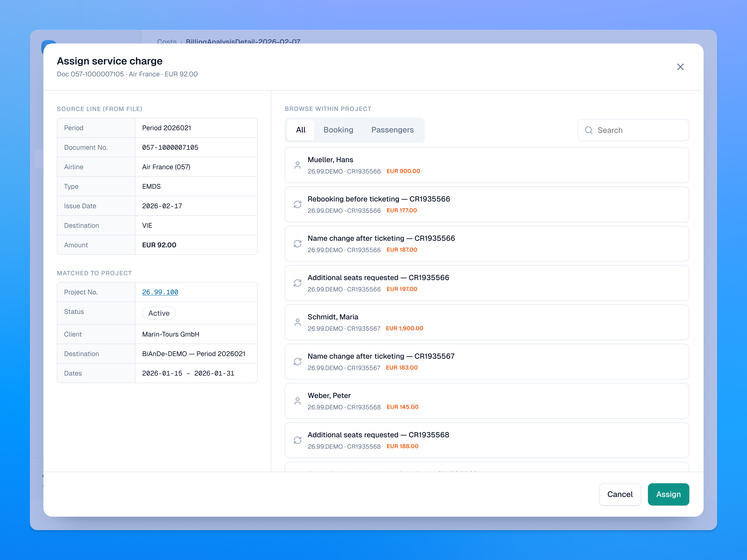Click the Period 2026021 value
This screenshot has width=747, height=560.
[166, 128]
